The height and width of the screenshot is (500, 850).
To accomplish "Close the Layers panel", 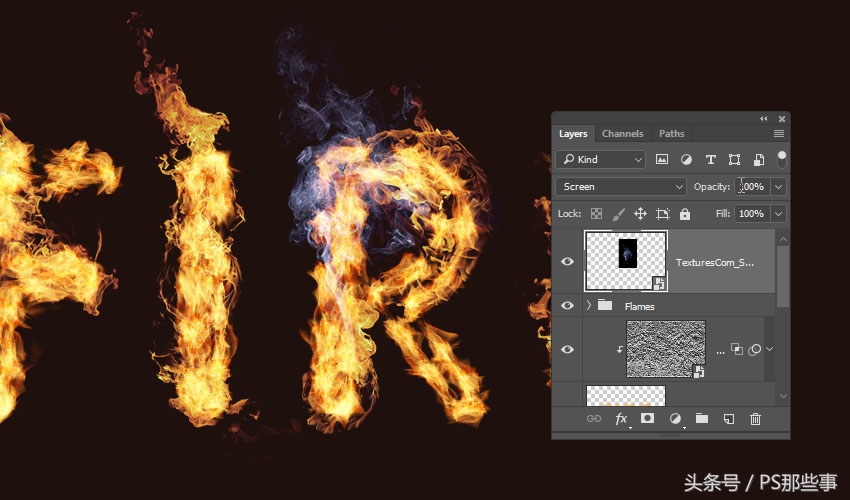I will click(x=782, y=119).
